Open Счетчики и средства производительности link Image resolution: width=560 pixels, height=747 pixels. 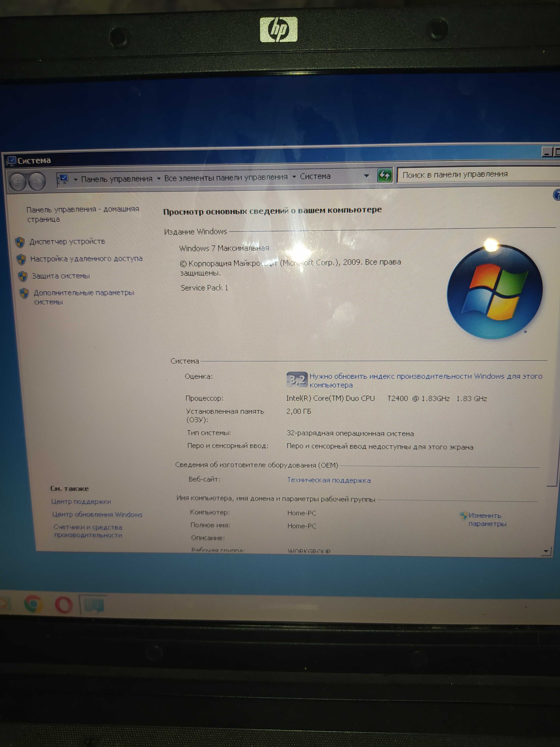(88, 531)
